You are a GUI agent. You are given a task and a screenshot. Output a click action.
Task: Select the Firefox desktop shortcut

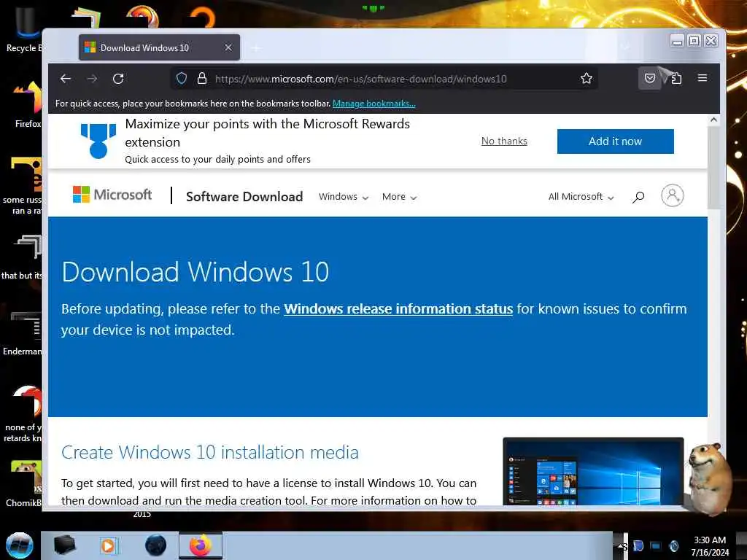[28, 104]
